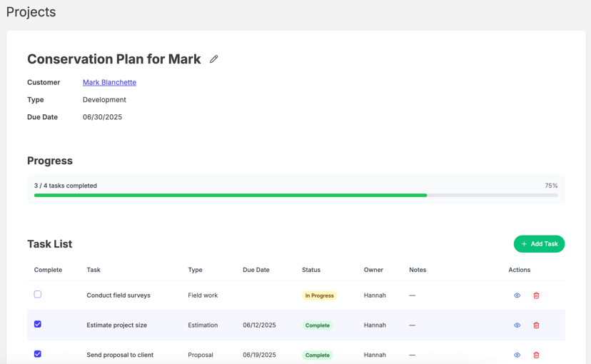Click the Notes column header

coord(418,270)
